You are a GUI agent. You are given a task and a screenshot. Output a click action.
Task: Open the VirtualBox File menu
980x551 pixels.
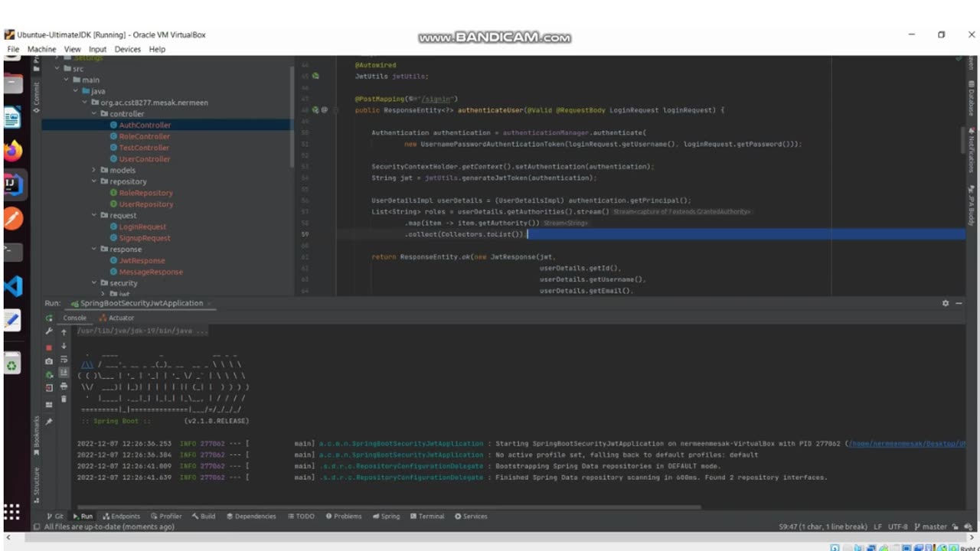point(13,49)
